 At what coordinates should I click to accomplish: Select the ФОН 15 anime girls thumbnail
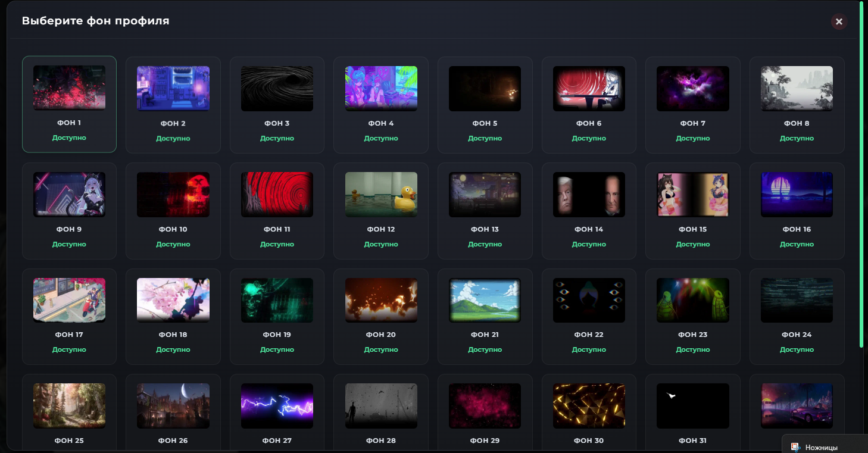(693, 195)
